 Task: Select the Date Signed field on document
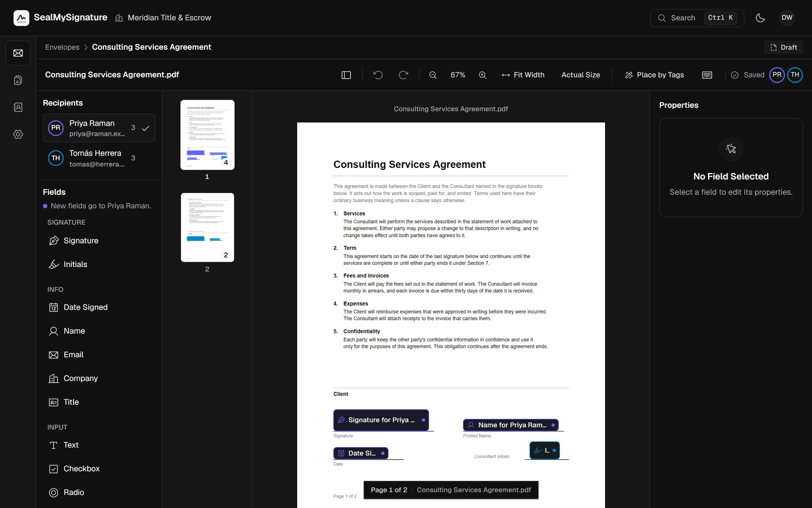(361, 453)
